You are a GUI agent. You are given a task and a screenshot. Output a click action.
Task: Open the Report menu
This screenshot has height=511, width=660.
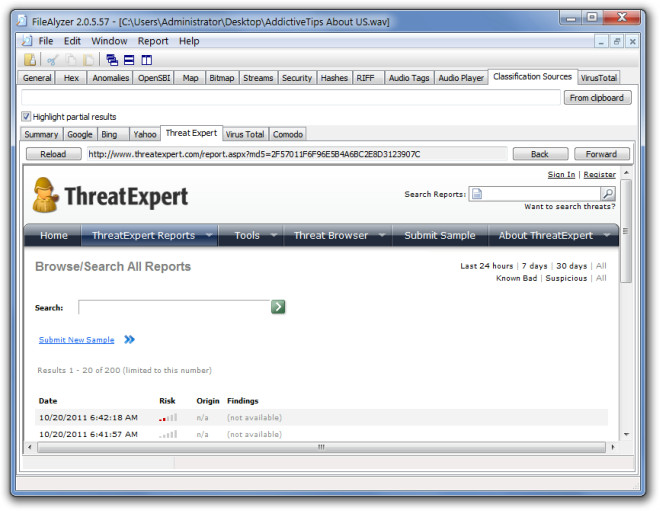click(153, 41)
